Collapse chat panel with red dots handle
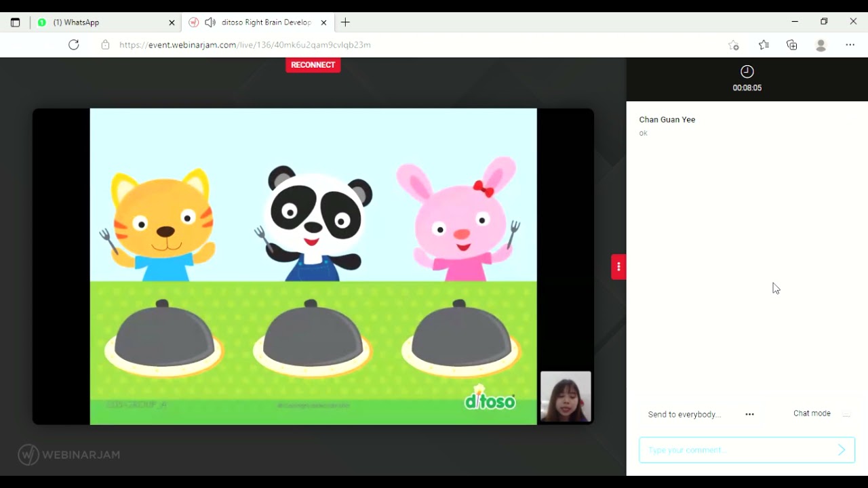 point(618,266)
